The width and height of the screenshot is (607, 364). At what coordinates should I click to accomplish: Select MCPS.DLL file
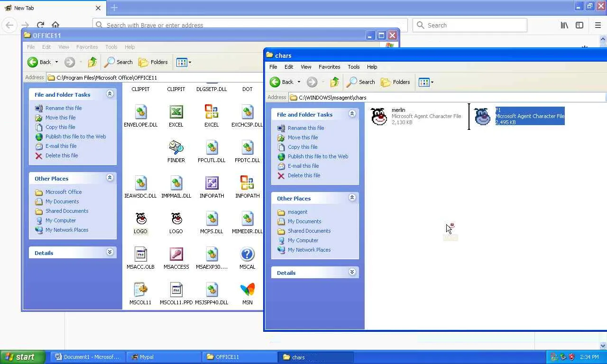point(212,223)
